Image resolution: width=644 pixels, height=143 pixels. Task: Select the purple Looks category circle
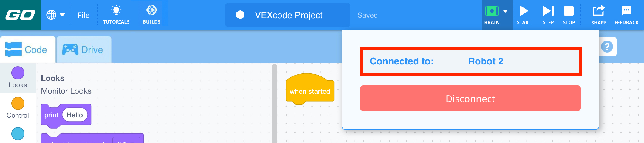click(18, 73)
